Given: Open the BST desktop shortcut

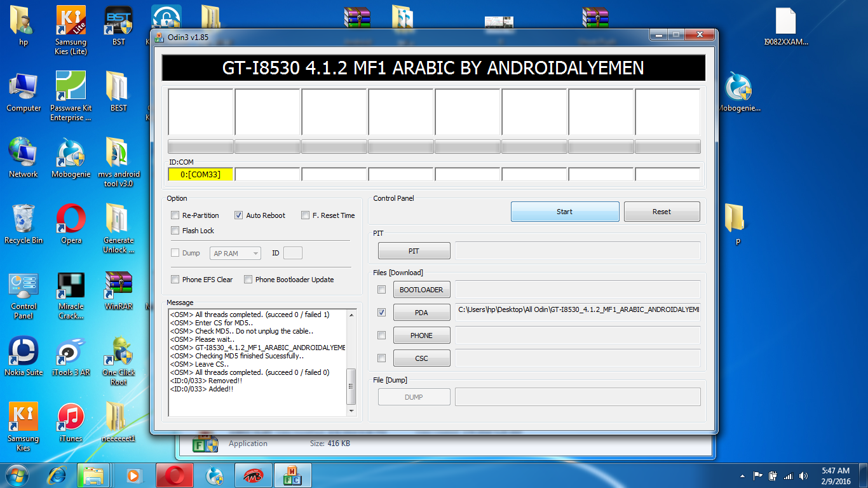Looking at the screenshot, I should coord(118,25).
